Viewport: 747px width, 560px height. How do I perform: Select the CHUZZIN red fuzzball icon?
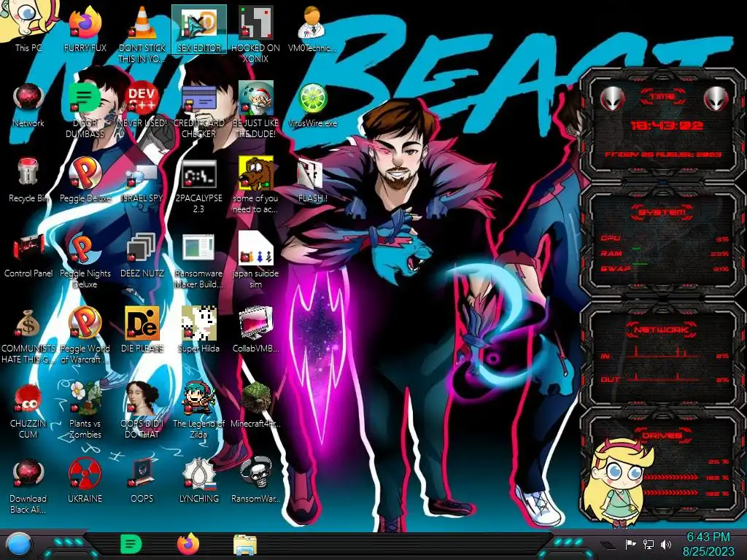point(28,411)
